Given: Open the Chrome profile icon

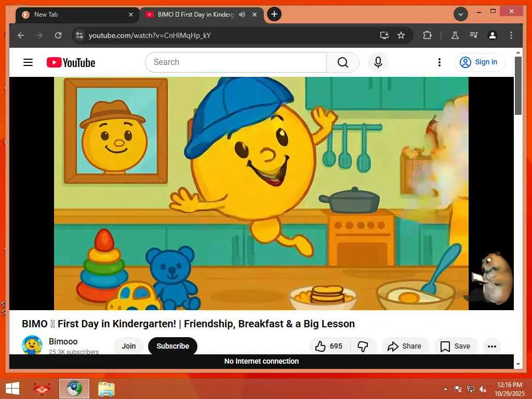Looking at the screenshot, I should [493, 35].
